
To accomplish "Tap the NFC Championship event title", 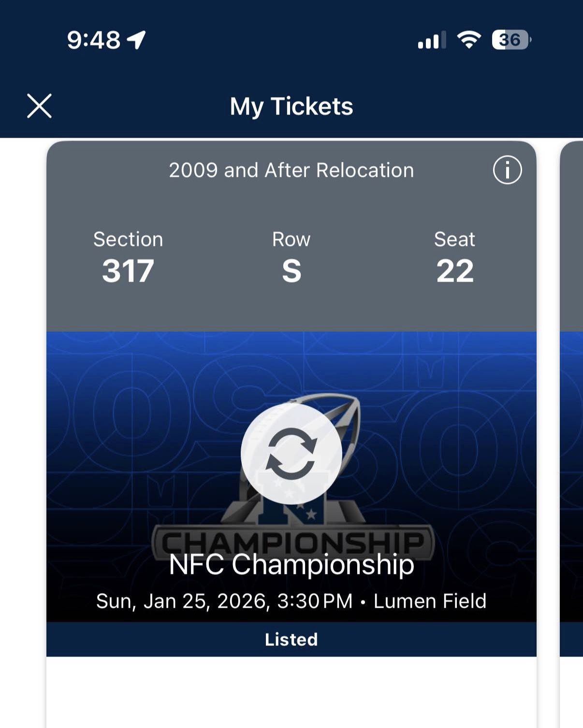I will (291, 564).
